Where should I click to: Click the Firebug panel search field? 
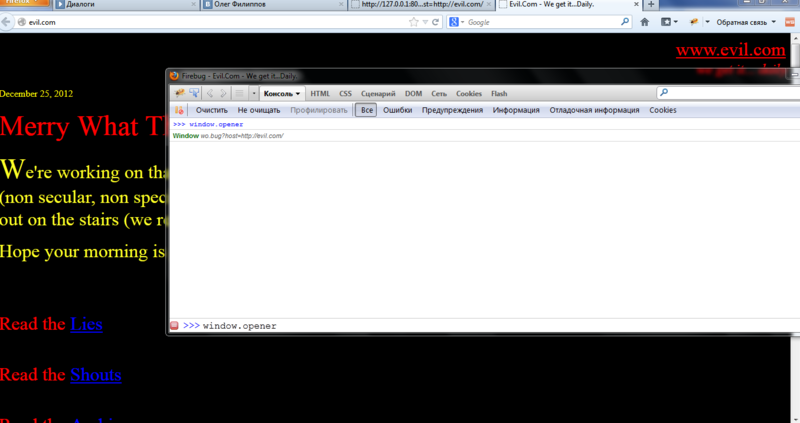[x=730, y=92]
